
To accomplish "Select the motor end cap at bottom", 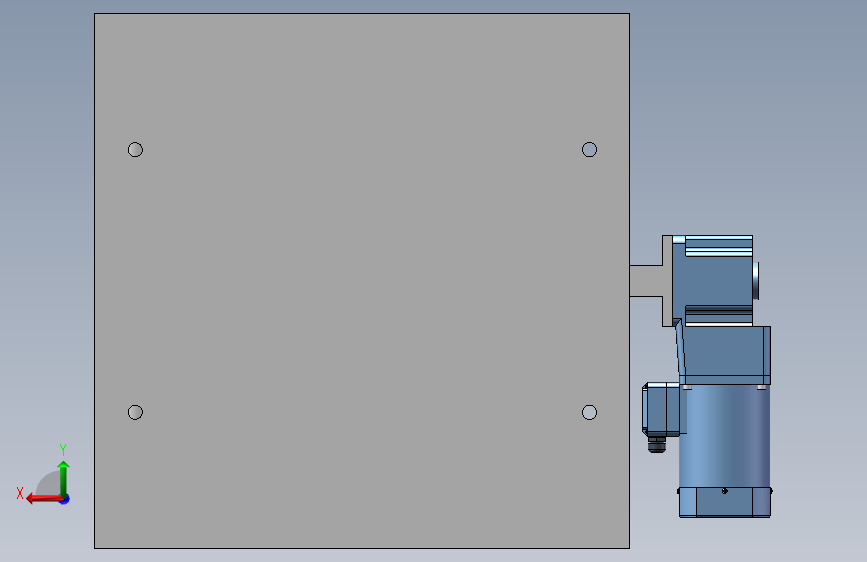I will click(x=725, y=502).
